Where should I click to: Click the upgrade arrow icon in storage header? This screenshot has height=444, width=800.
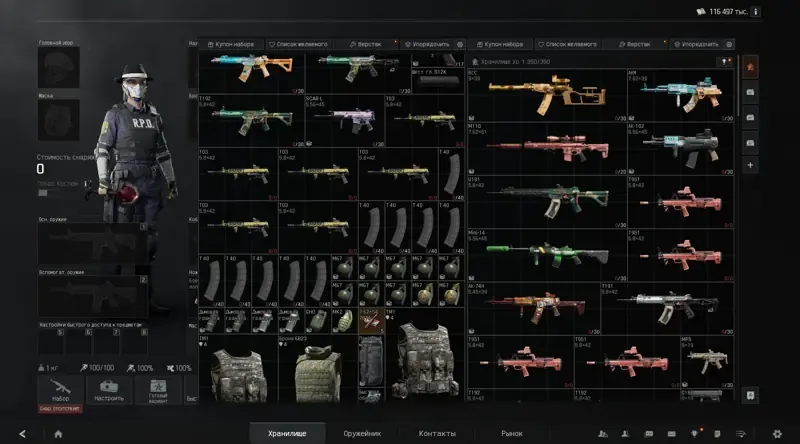pos(724,61)
